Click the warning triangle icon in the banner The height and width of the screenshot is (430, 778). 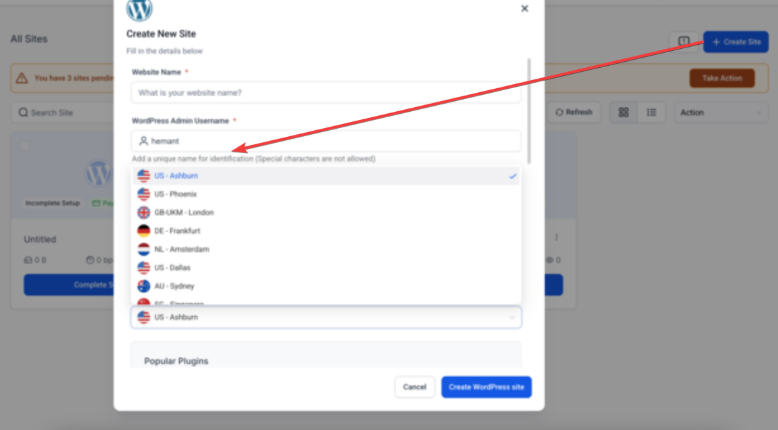[x=22, y=78]
